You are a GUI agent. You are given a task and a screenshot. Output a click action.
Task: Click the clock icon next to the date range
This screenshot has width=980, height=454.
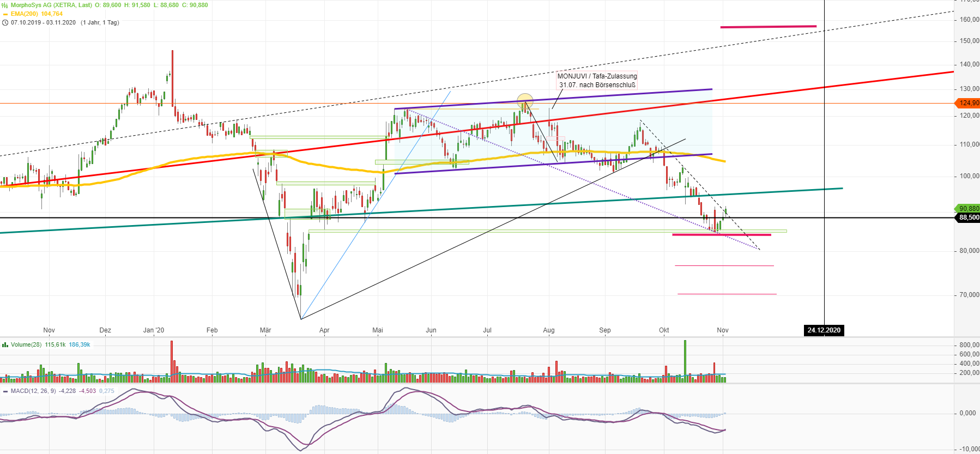[x=5, y=23]
